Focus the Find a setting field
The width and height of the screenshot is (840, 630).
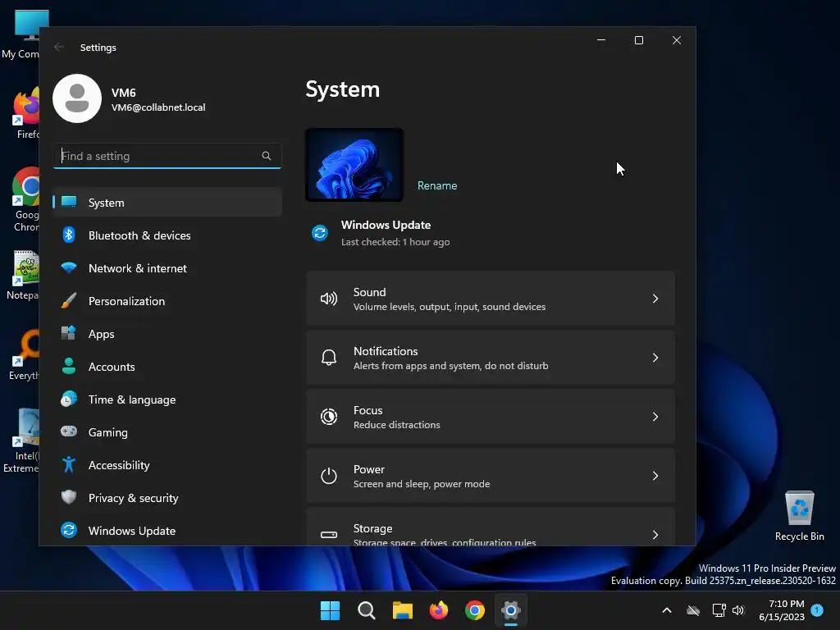[167, 156]
